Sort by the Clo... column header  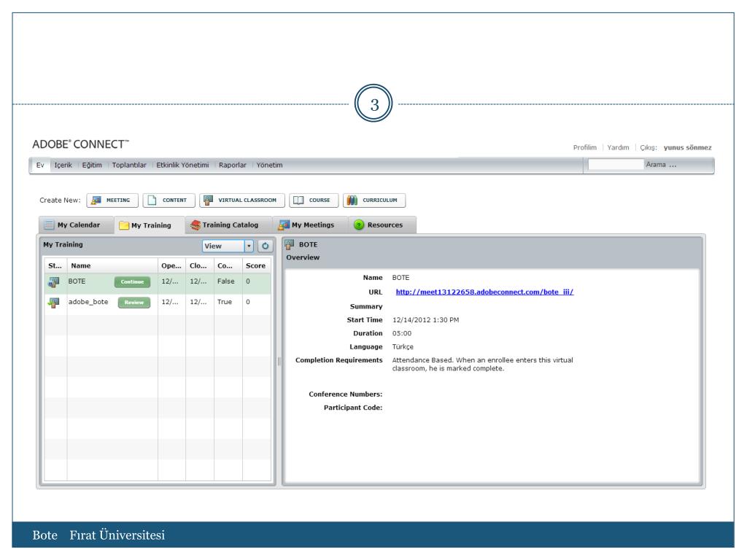coord(200,265)
